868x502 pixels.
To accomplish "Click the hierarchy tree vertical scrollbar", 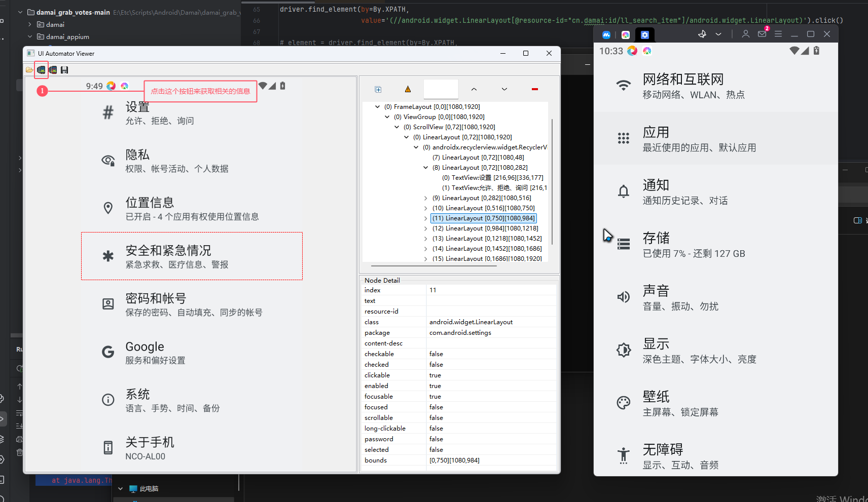I will pos(552,181).
